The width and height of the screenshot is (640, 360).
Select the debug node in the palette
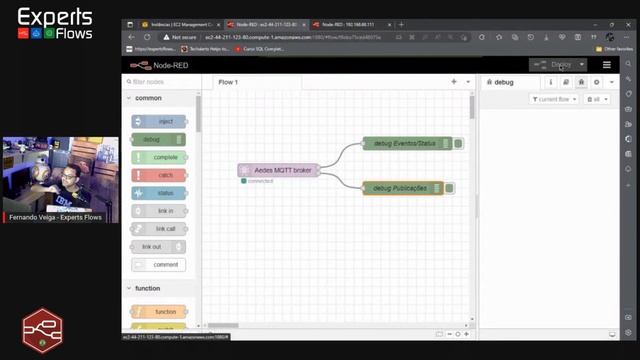[159, 139]
